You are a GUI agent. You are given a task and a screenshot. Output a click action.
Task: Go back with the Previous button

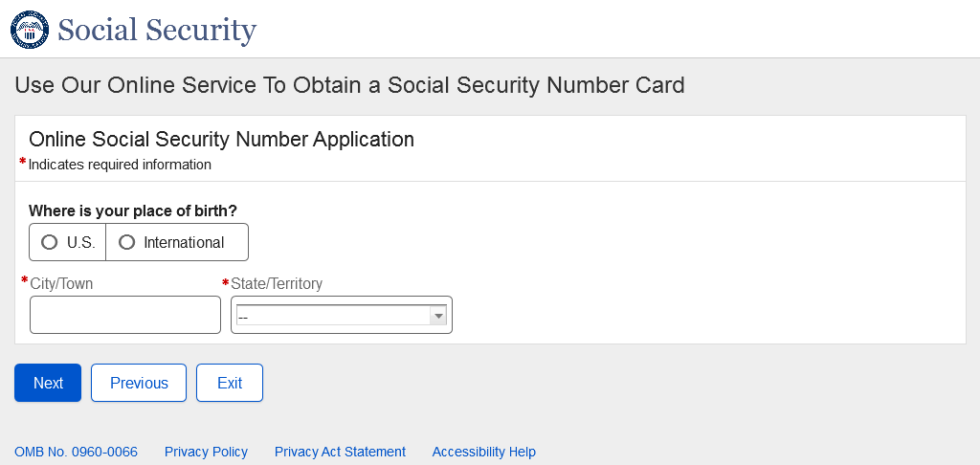coord(139,383)
